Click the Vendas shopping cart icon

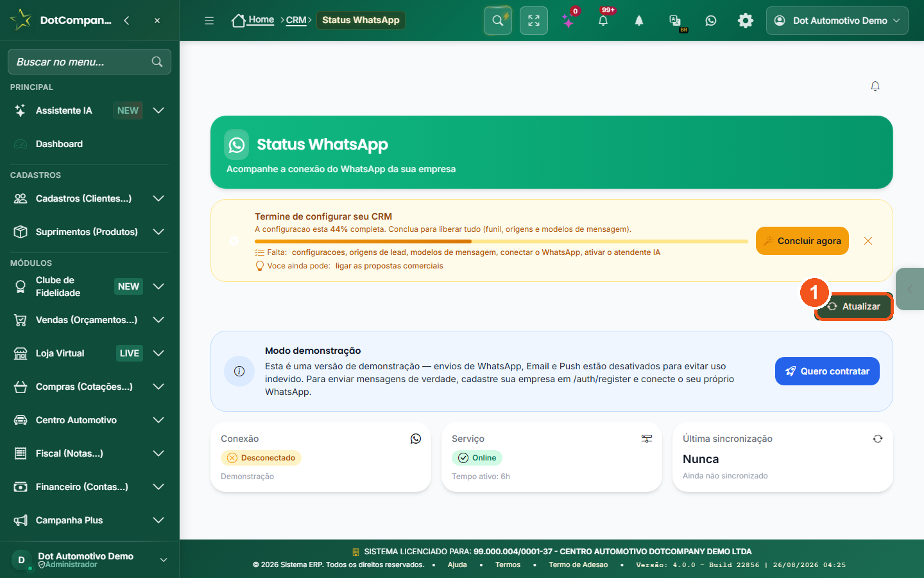tap(21, 320)
